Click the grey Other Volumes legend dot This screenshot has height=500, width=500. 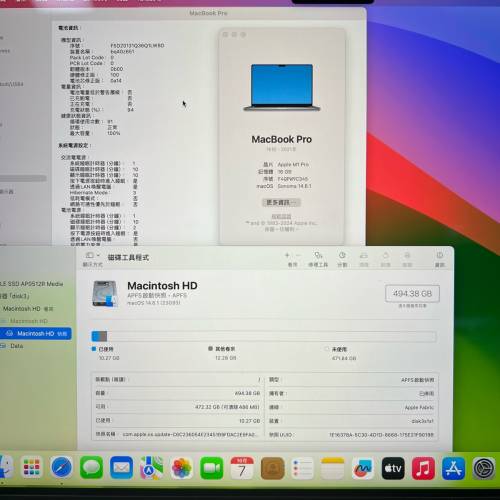pyautogui.click(x=210, y=348)
